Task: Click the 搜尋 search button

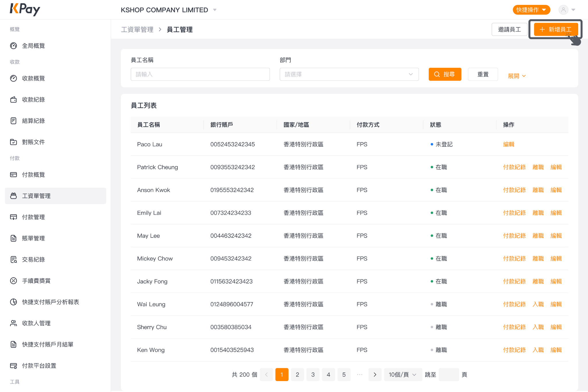Action: 445,74
